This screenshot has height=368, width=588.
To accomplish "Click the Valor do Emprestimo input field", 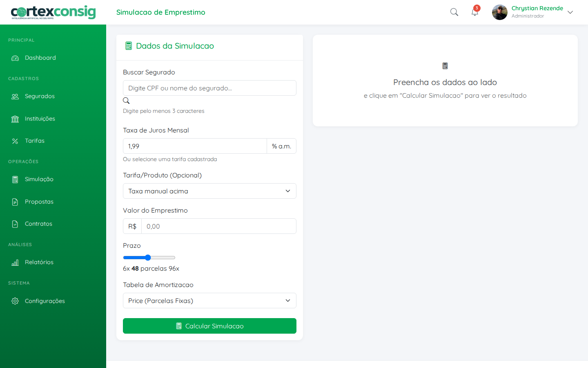I will pyautogui.click(x=218, y=226).
